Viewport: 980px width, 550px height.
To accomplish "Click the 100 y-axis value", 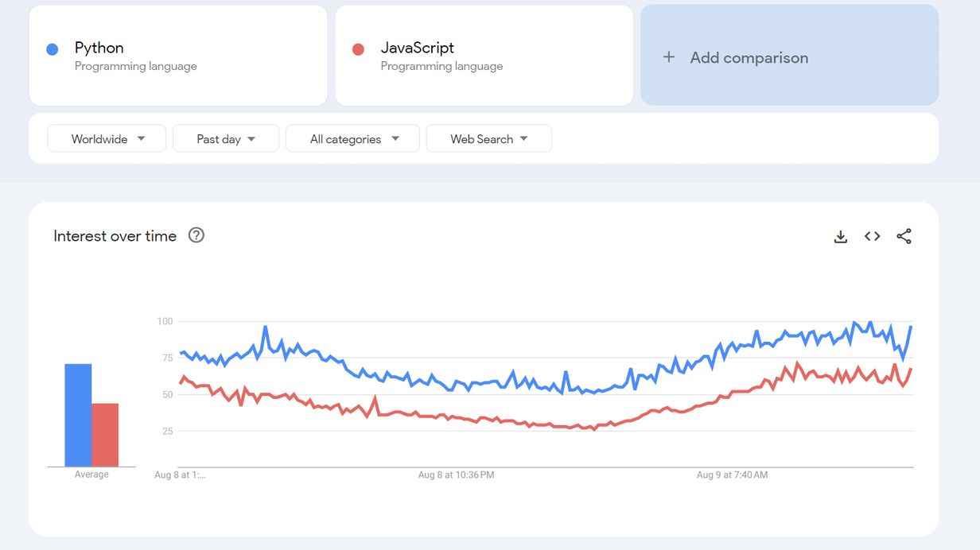I will pyautogui.click(x=165, y=321).
